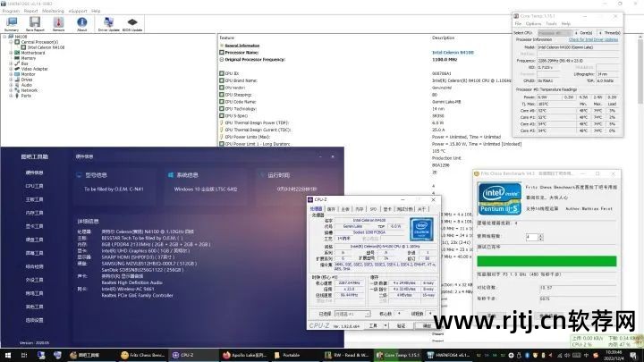The image size is (644, 362).
Task: Click the Save Report floppy icon
Action: (35, 24)
